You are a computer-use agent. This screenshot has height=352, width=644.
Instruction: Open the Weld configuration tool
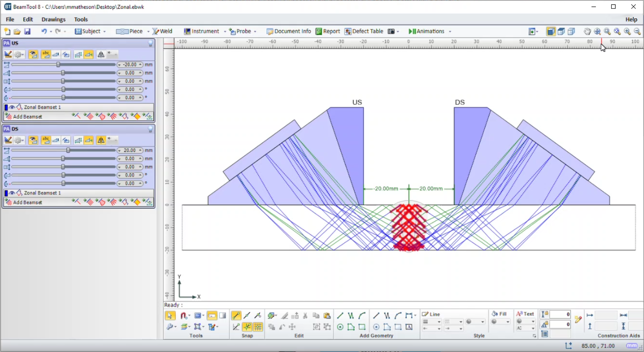pos(162,31)
